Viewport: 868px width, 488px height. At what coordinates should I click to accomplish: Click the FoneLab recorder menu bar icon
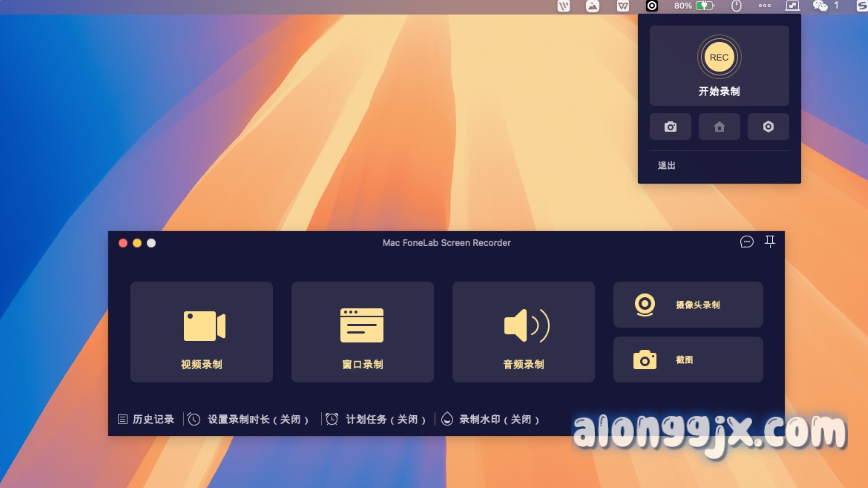tap(652, 6)
